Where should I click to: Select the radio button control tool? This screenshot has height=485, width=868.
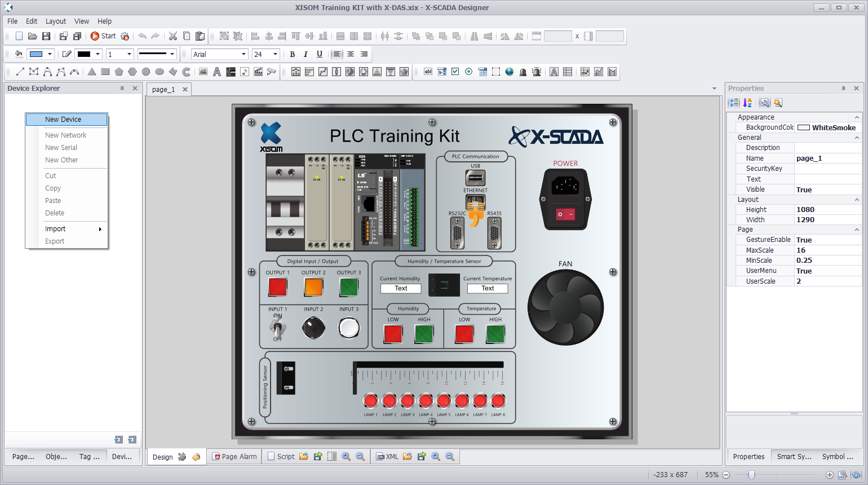(x=469, y=72)
